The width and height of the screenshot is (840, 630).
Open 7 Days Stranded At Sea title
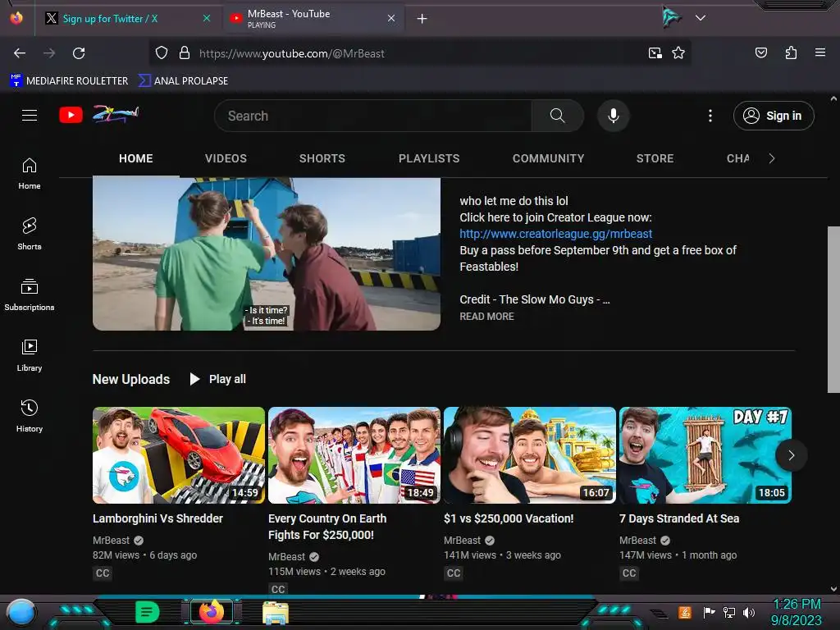click(678, 518)
